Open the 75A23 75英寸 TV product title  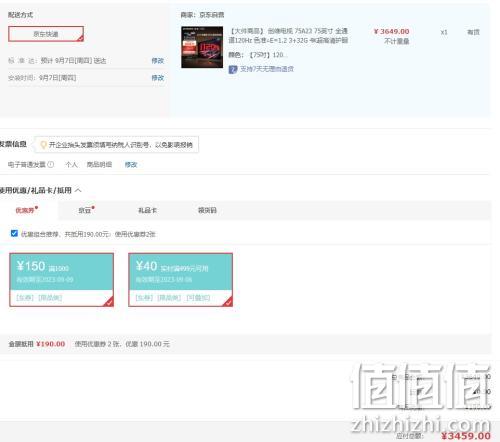(x=288, y=36)
